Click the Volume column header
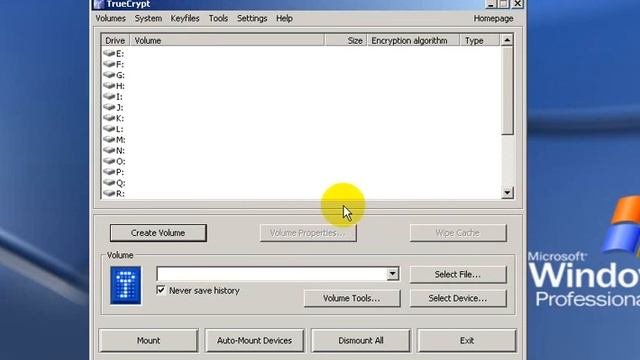 227,40
